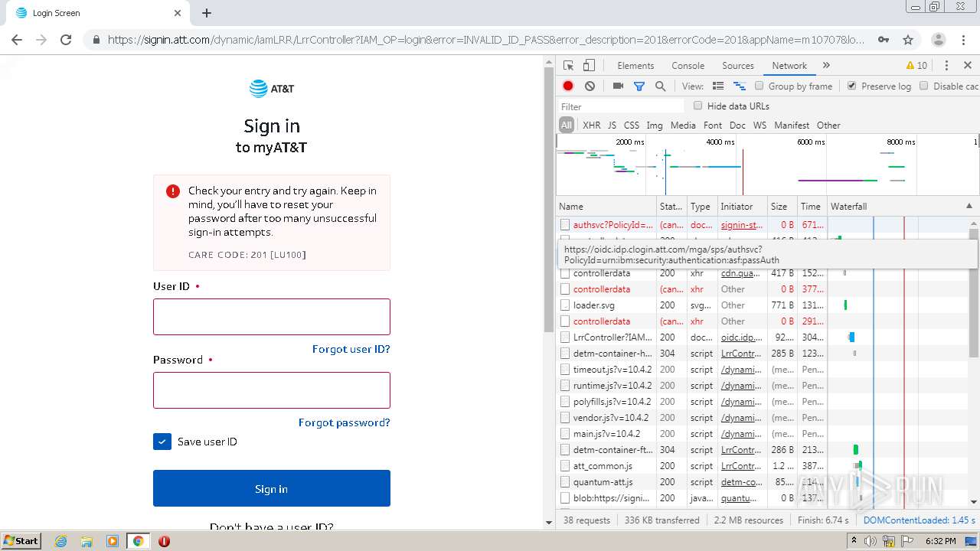Focus the User ID input field

point(272,317)
